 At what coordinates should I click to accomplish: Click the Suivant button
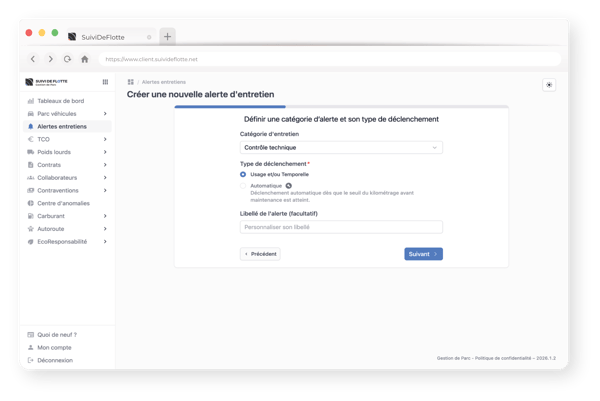(x=423, y=254)
